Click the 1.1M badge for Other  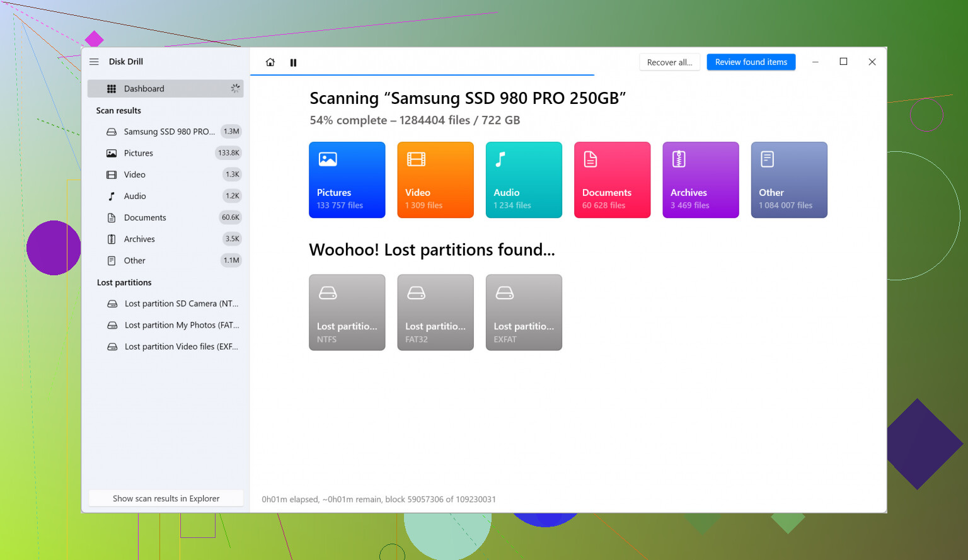coord(231,260)
